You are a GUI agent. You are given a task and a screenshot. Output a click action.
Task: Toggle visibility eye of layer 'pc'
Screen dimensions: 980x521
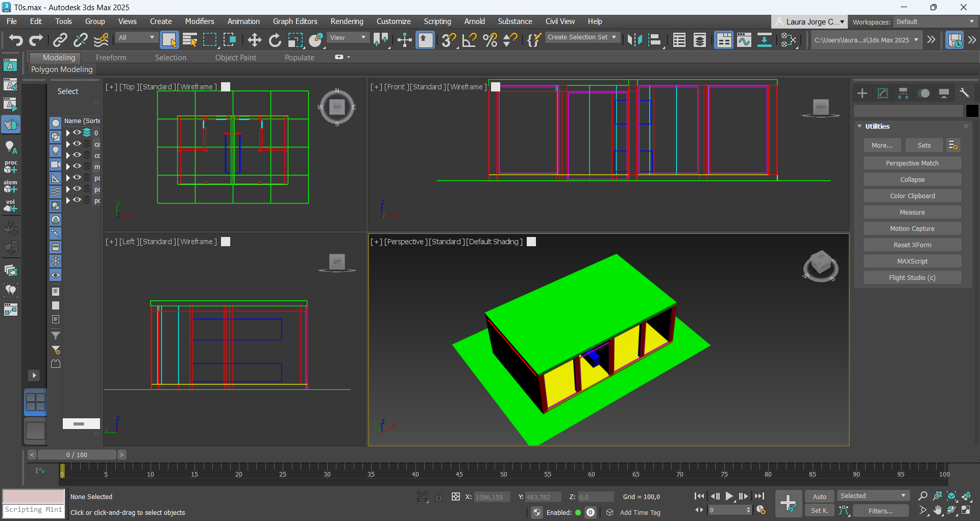(77, 200)
